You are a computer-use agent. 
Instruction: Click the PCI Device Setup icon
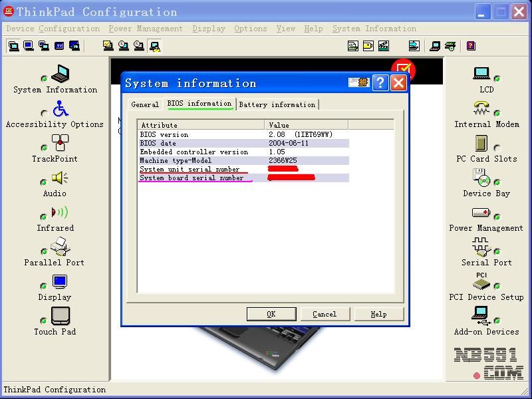click(x=481, y=281)
